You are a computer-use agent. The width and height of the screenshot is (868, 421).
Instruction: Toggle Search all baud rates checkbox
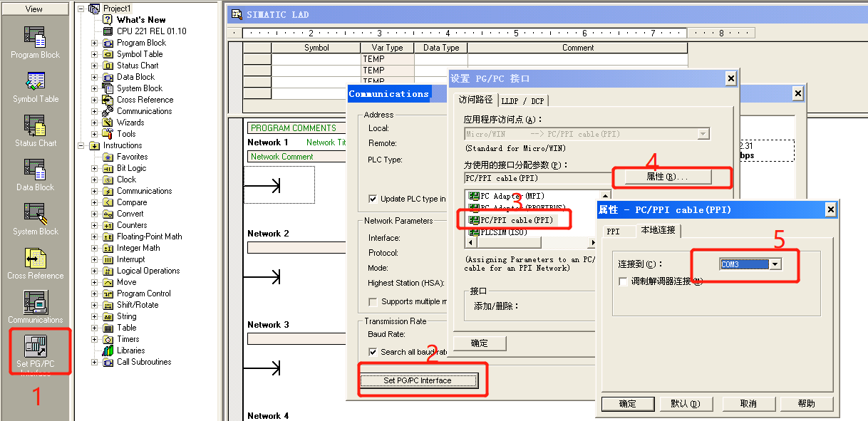point(373,352)
